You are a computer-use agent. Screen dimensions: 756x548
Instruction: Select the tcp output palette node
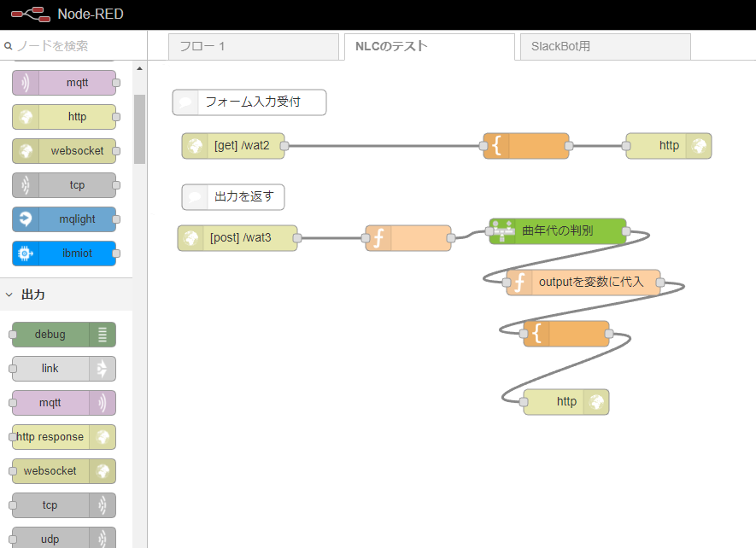(x=64, y=505)
